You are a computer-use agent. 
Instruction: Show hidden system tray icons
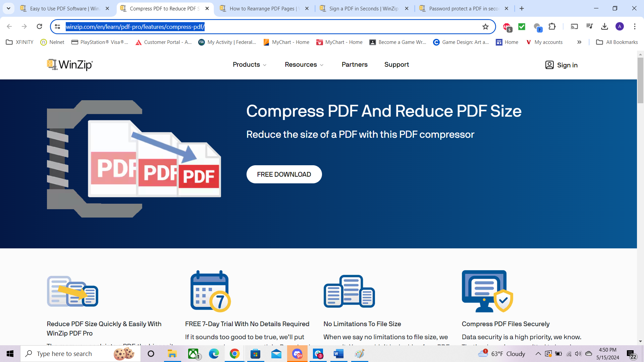(x=538, y=354)
